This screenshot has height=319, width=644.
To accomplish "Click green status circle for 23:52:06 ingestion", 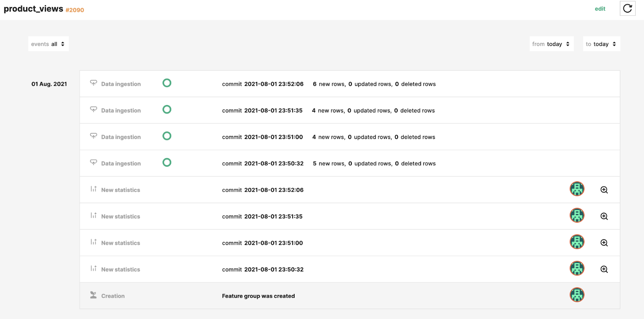I will [x=167, y=83].
